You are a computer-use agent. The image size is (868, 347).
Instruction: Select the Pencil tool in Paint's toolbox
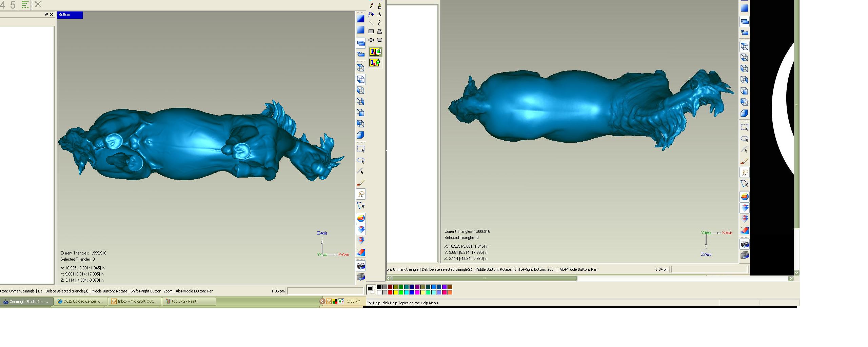tap(371, 6)
